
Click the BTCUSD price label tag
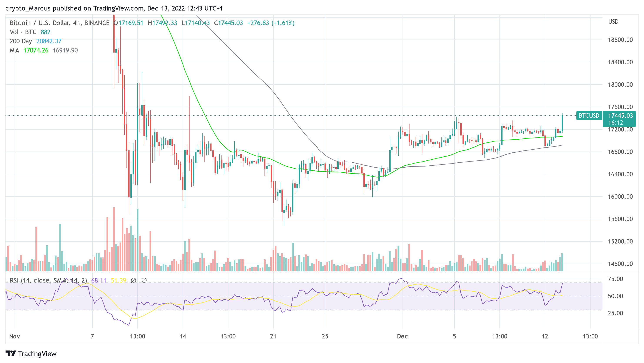(589, 115)
